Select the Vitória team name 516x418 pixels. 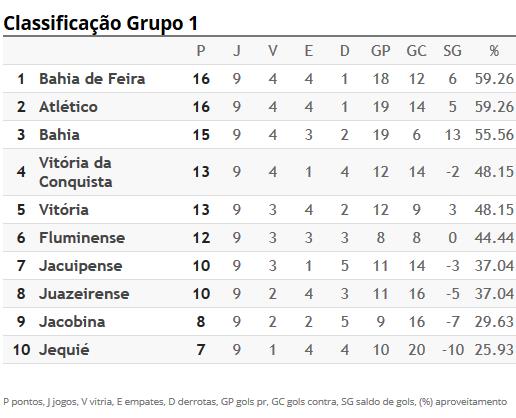(x=64, y=210)
